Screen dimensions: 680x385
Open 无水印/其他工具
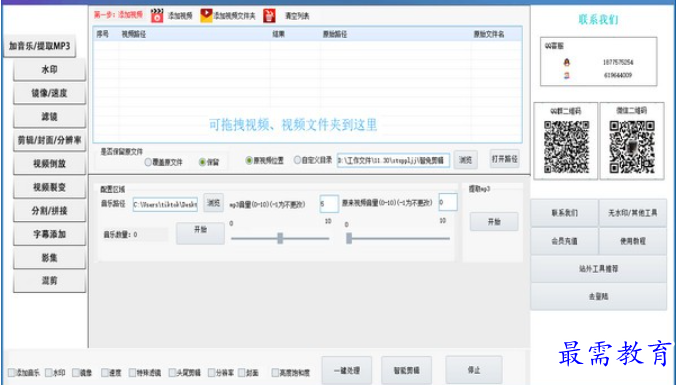pyautogui.click(x=632, y=213)
